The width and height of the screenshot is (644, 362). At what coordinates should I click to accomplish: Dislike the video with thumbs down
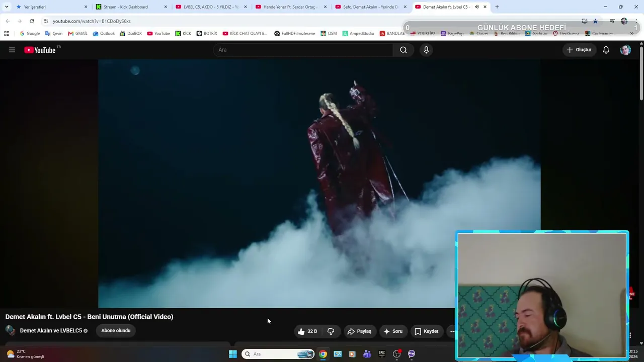(331, 331)
